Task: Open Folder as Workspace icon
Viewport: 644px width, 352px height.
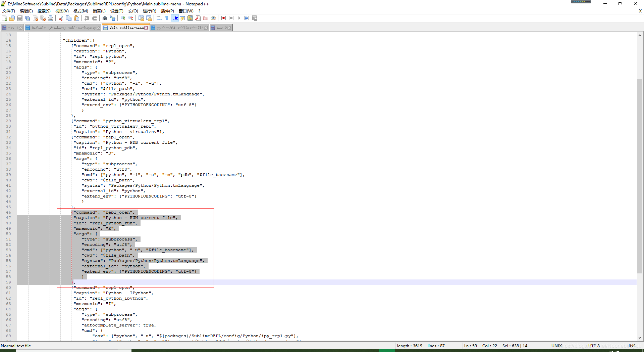Action: 206,18
